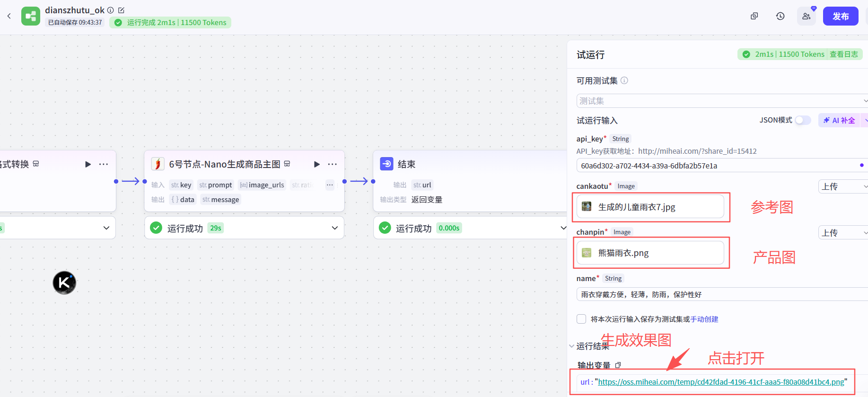
Task: Select the 生成的儿童雨衣7.jpg file field
Action: [x=650, y=207]
